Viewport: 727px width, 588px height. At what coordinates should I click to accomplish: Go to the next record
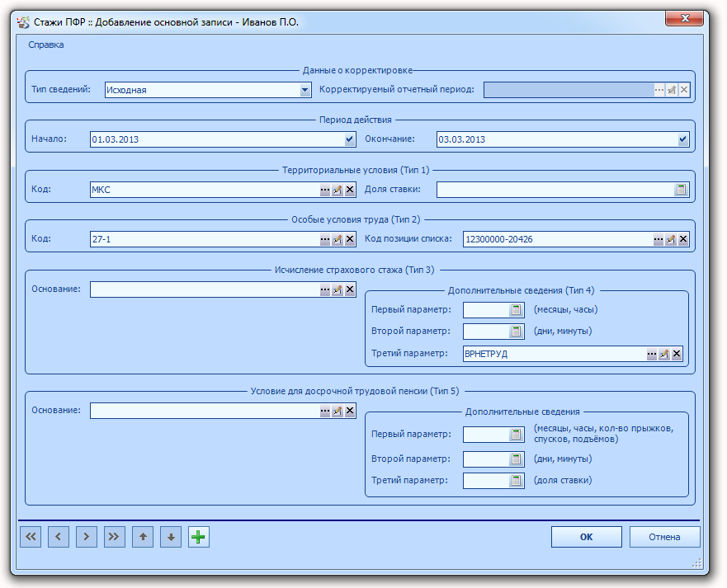coord(87,537)
